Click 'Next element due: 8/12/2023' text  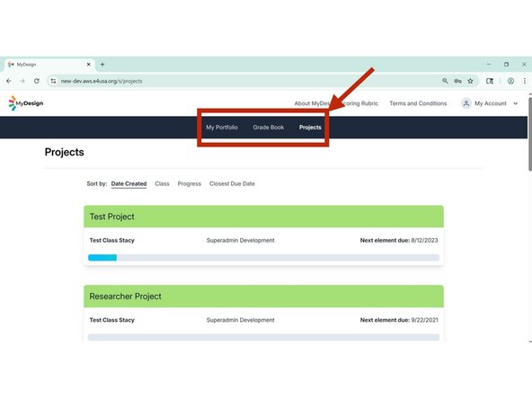(x=399, y=240)
